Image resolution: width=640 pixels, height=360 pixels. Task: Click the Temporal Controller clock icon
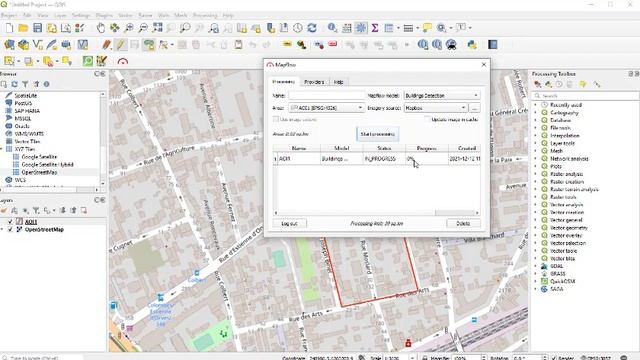click(298, 28)
